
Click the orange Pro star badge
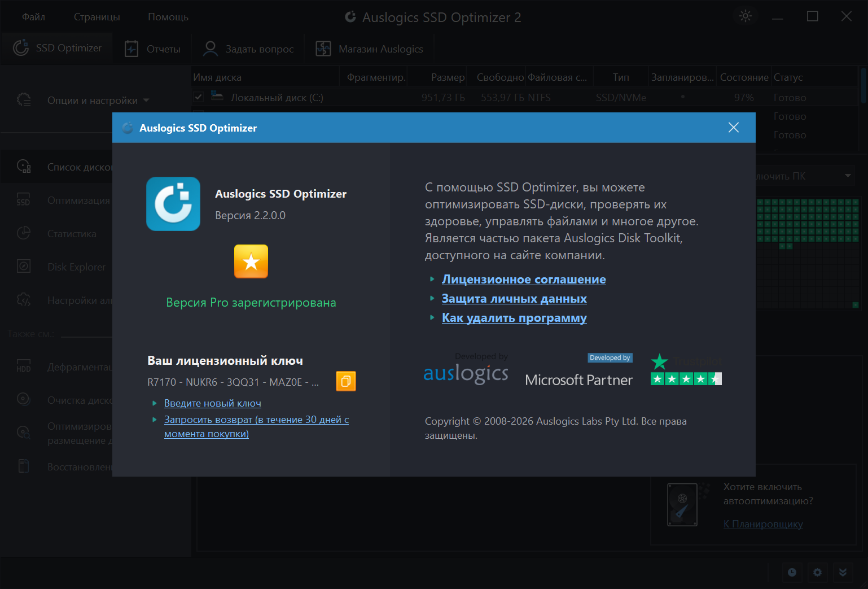(x=251, y=261)
